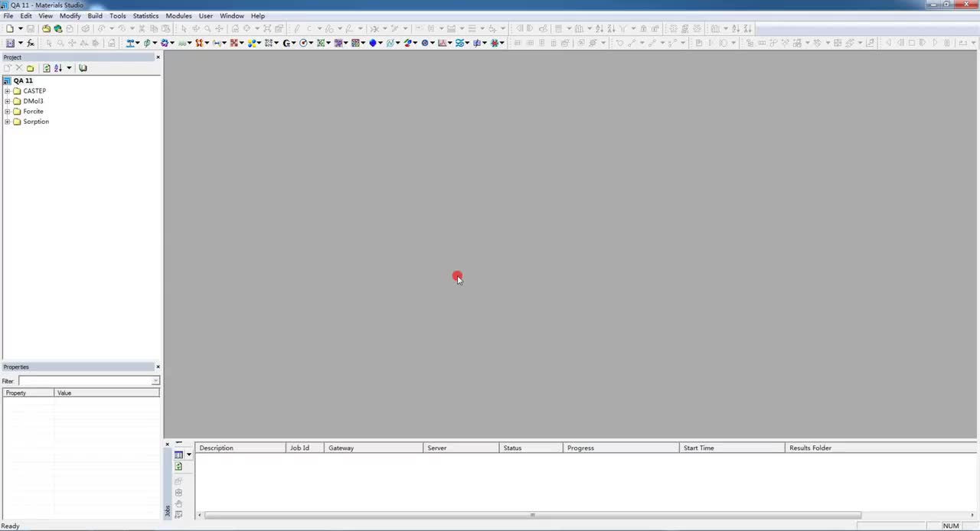Click the Jobs refresh icon

click(x=178, y=466)
